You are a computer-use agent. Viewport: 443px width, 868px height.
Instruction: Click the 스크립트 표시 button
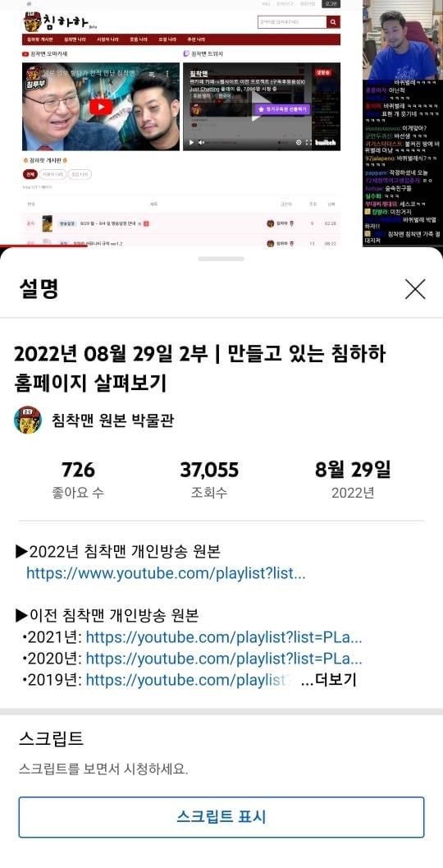(x=221, y=817)
